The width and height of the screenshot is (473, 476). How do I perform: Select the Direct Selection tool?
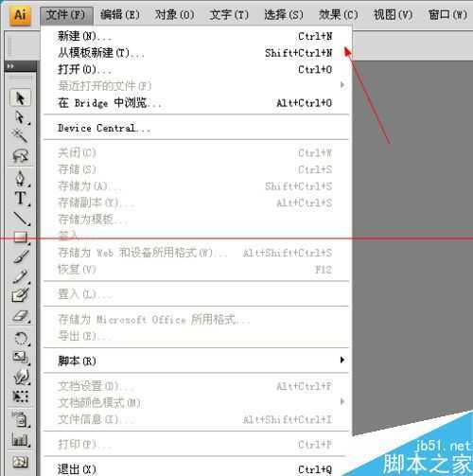tap(20, 117)
